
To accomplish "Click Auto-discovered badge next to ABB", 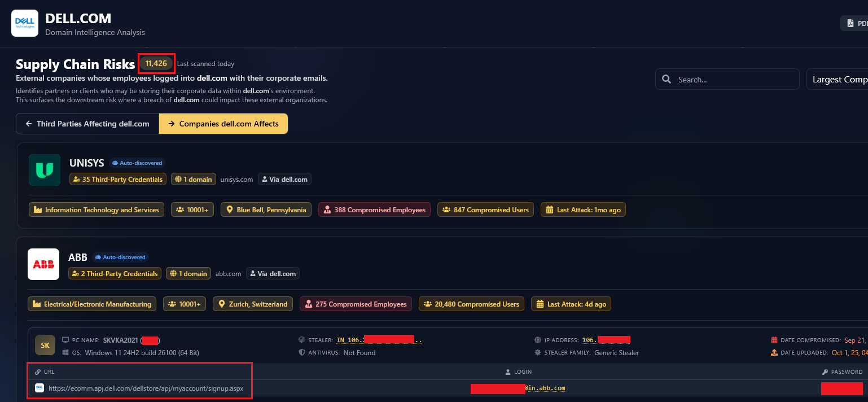I will (x=120, y=257).
